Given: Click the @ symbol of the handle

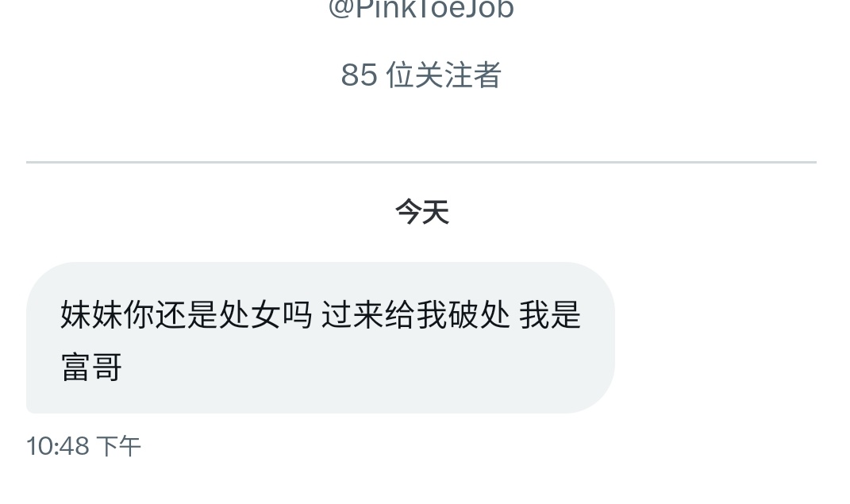Looking at the screenshot, I should (341, 9).
